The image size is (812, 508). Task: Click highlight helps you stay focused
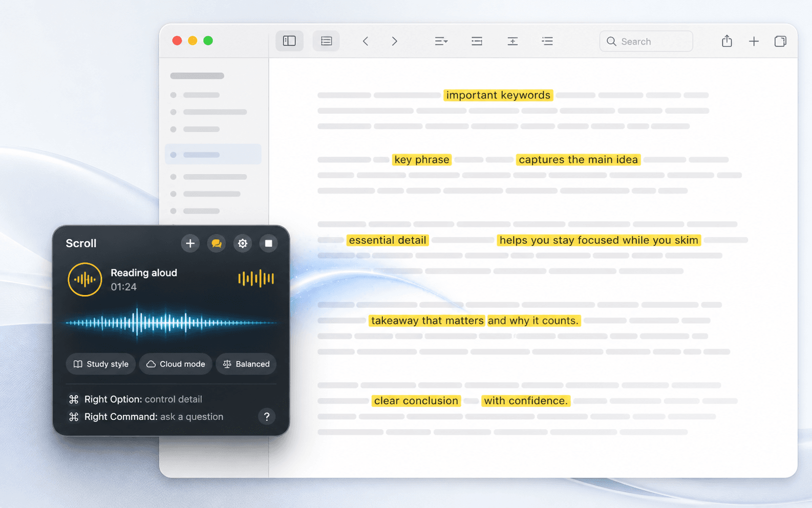pos(599,240)
